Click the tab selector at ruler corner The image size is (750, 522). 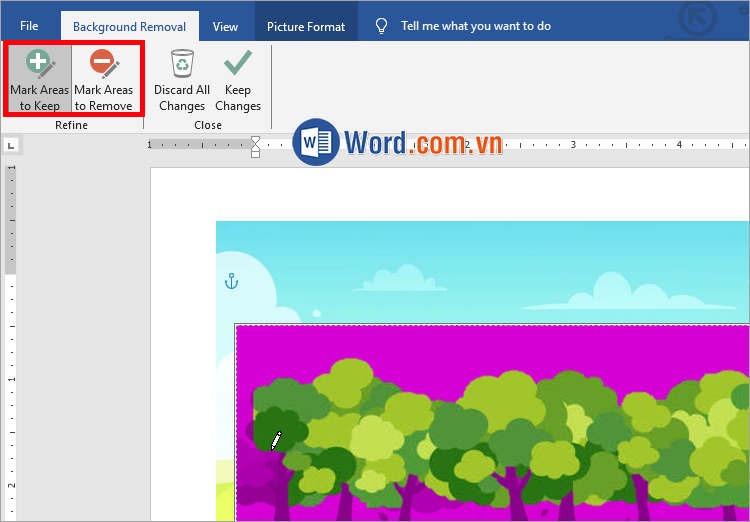pos(12,144)
